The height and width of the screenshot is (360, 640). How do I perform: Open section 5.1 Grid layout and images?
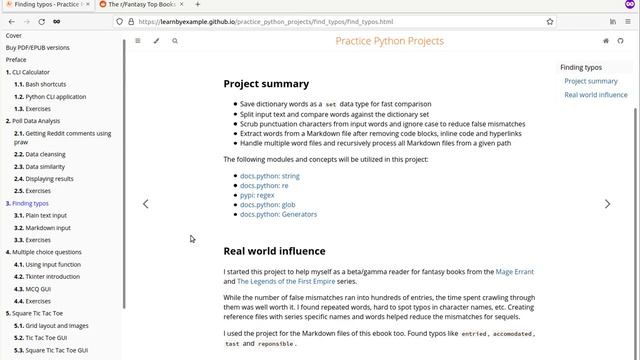click(x=51, y=326)
